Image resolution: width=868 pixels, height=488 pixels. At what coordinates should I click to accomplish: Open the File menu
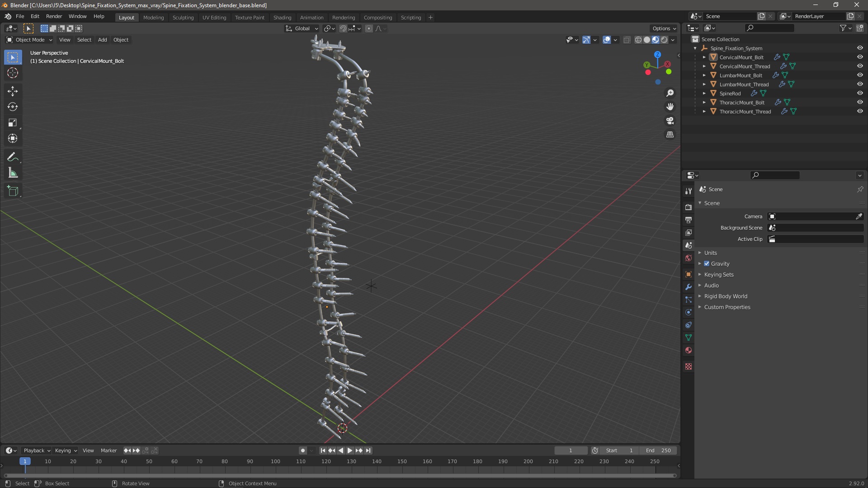20,16
